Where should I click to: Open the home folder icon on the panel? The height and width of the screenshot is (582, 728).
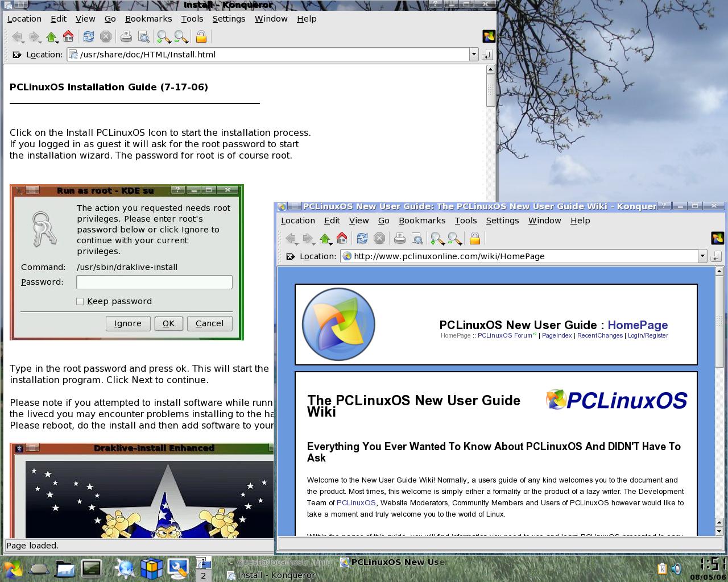pos(65,568)
